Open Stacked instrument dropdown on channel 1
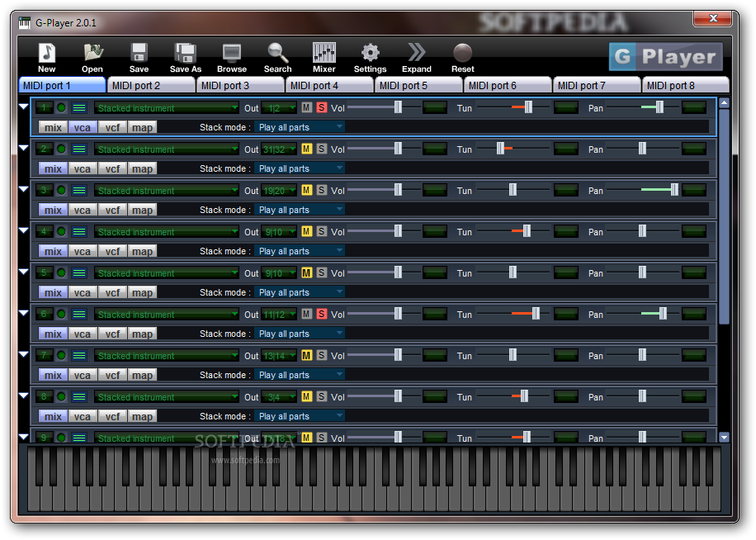Viewport: 756px width, 540px height. [167, 108]
